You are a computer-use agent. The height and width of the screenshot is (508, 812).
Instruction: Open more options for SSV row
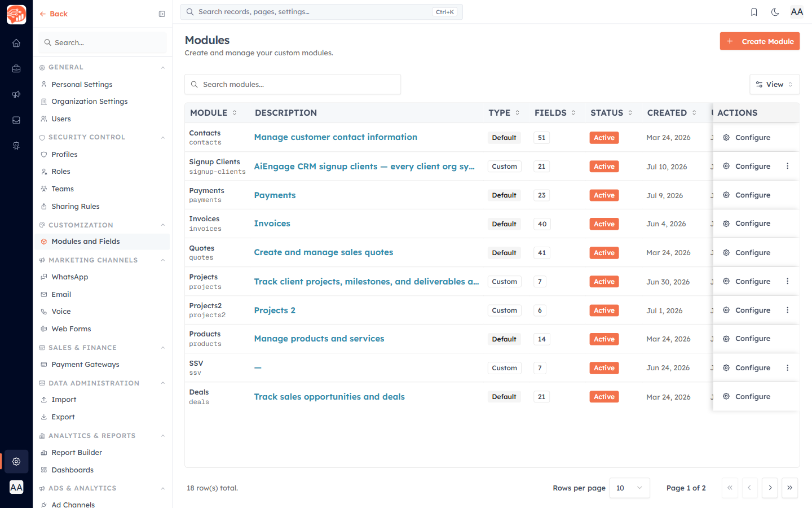788,367
